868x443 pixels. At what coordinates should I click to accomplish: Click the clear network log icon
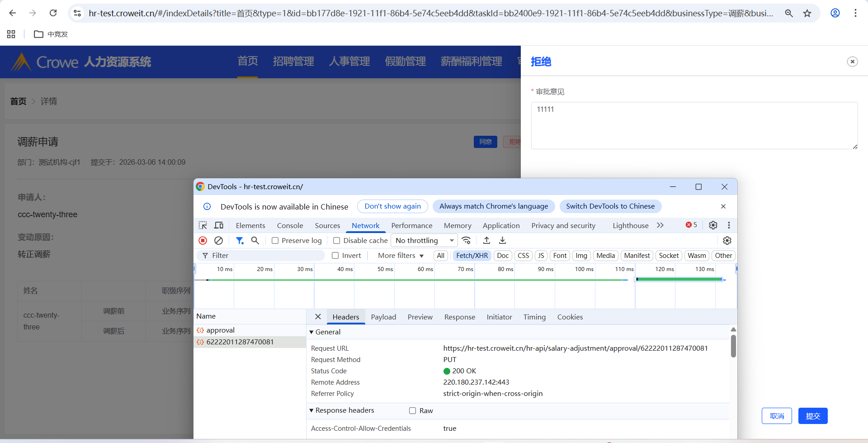pyautogui.click(x=218, y=241)
